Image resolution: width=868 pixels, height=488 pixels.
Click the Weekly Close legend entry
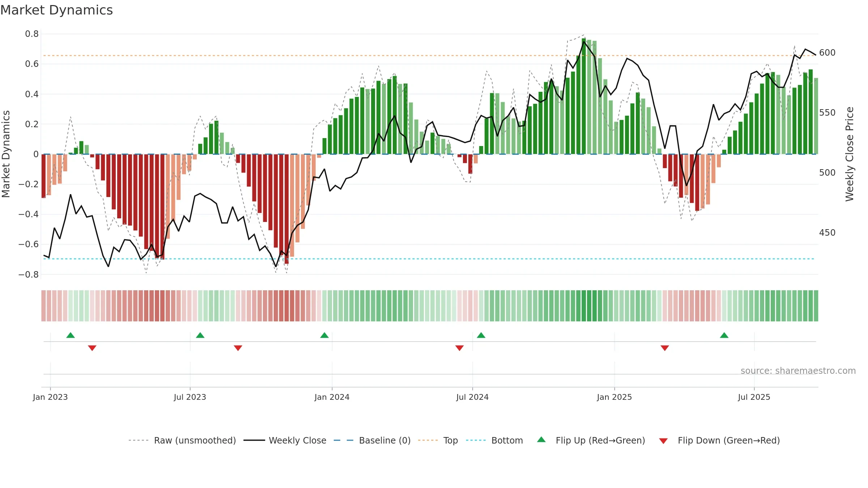tap(285, 440)
